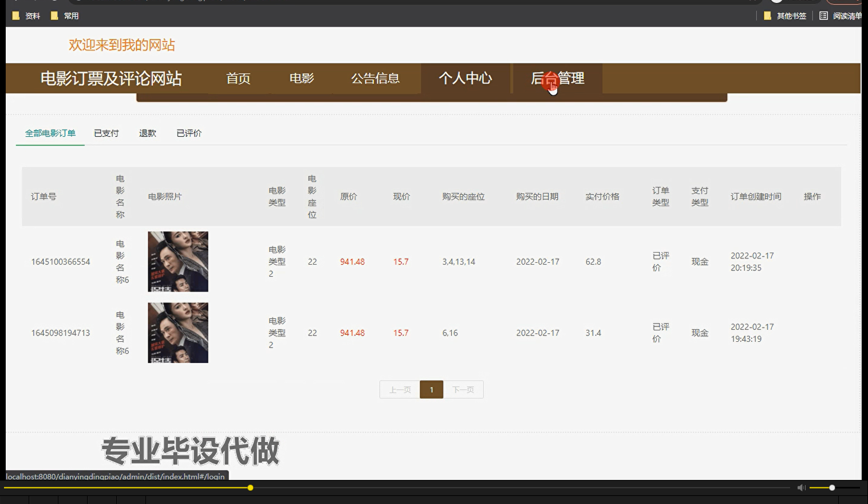The width and height of the screenshot is (868, 504).
Task: Click seats cell 3,4,13,14
Action: pyautogui.click(x=459, y=262)
